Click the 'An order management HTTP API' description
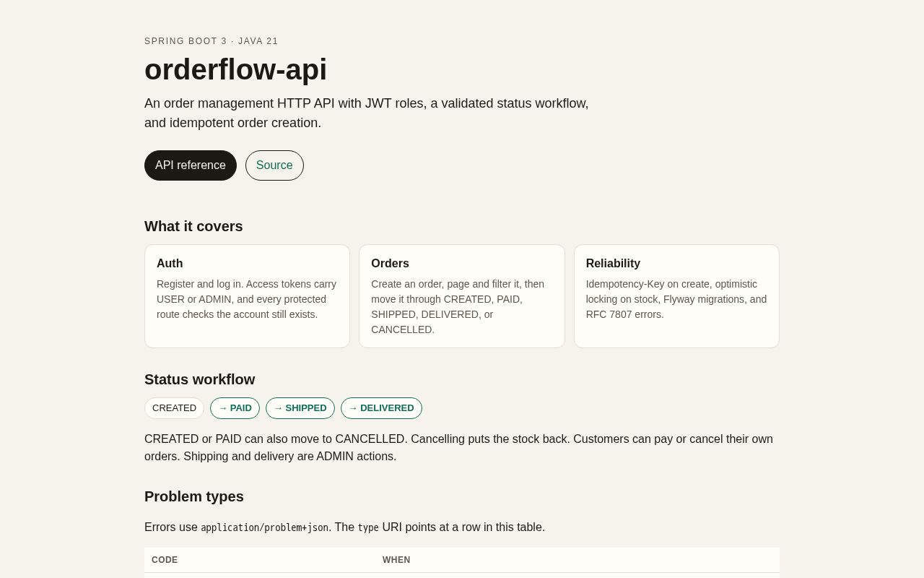 point(367,113)
